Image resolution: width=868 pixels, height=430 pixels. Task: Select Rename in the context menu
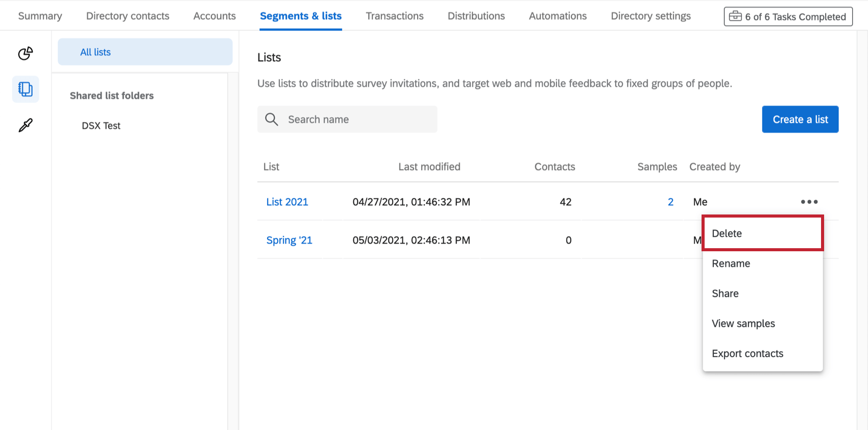click(731, 264)
